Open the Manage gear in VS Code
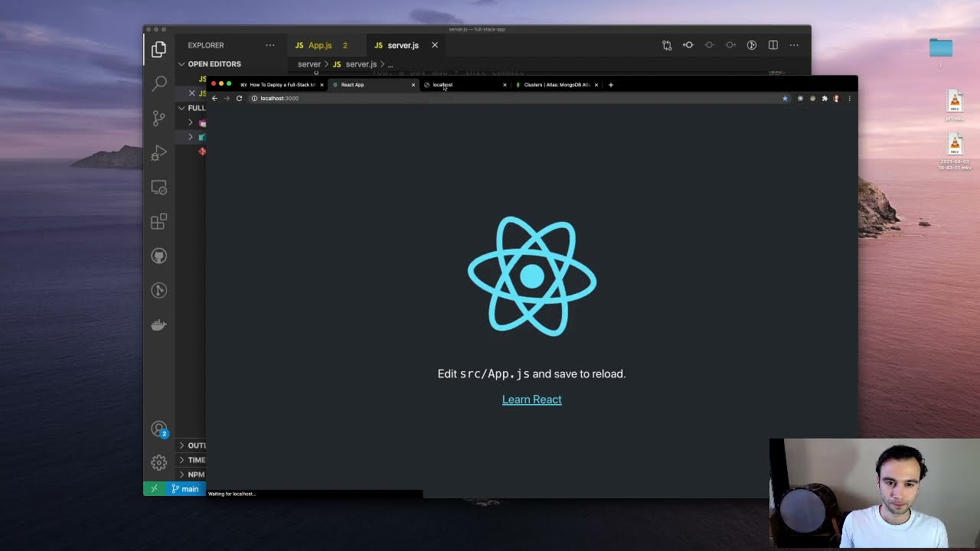The width and height of the screenshot is (980, 551). click(158, 462)
